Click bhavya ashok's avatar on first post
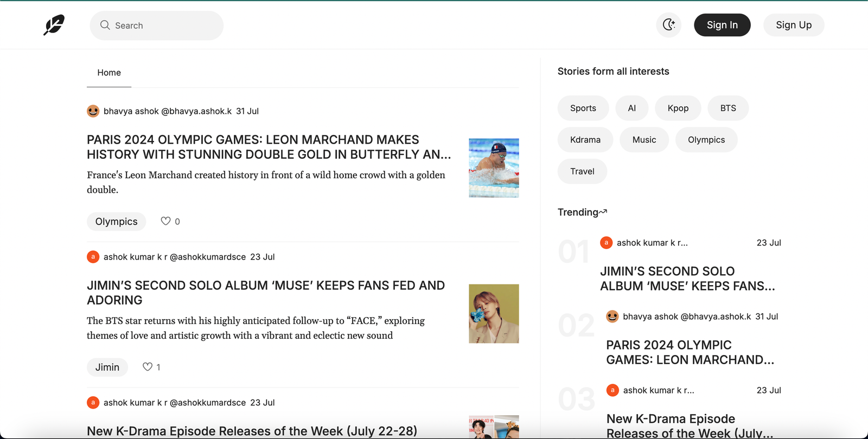 point(93,111)
